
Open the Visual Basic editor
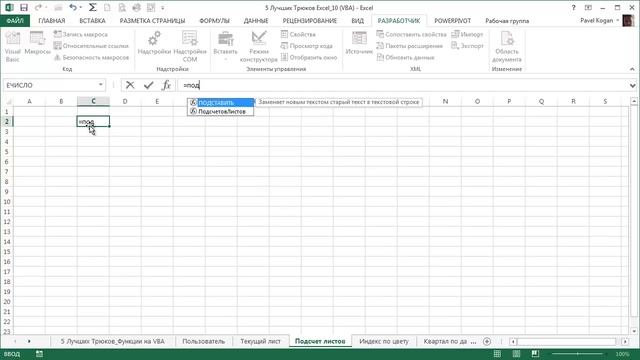(13, 47)
